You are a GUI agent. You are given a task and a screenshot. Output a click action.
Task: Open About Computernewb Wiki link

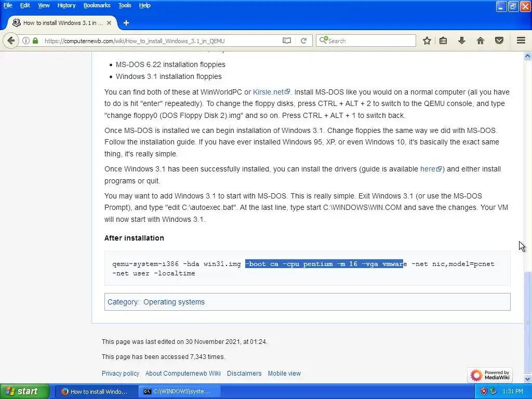click(183, 373)
